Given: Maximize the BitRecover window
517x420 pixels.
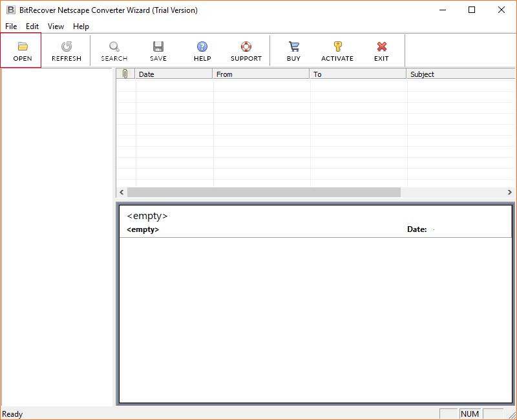Looking at the screenshot, I should pos(472,10).
